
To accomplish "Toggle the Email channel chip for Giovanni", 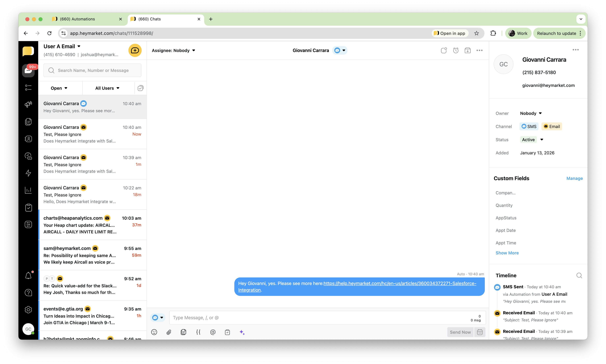I will (552, 126).
